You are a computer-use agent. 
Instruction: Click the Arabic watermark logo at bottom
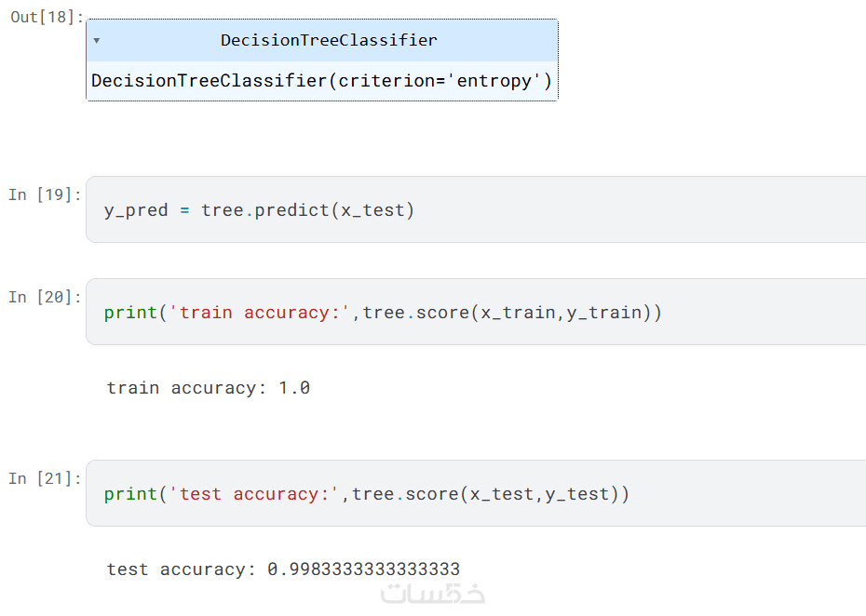pos(433,595)
